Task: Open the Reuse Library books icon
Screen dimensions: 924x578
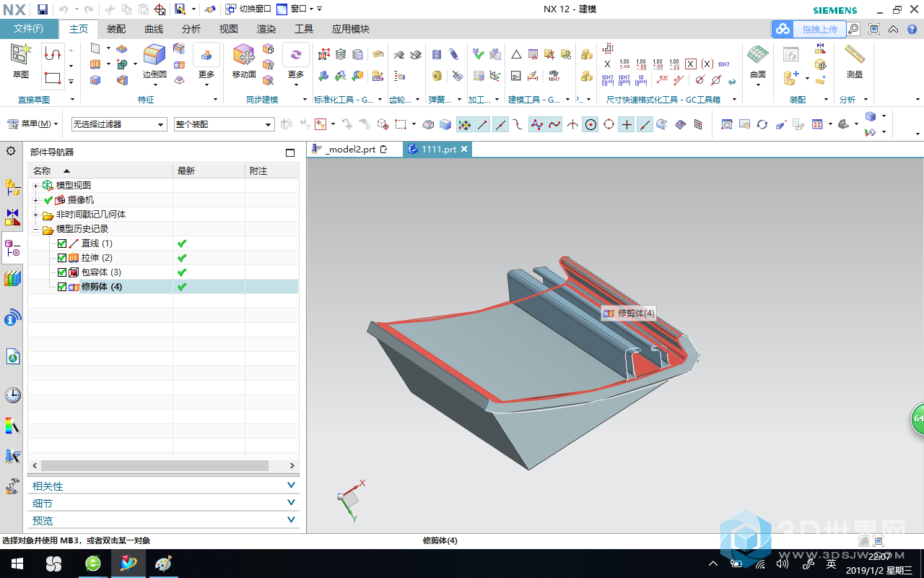Action: (x=12, y=279)
